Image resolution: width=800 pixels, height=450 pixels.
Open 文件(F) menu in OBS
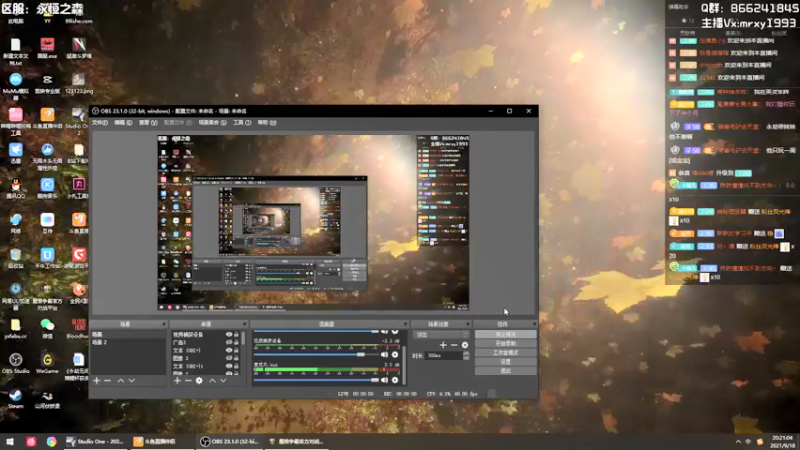pyautogui.click(x=99, y=122)
